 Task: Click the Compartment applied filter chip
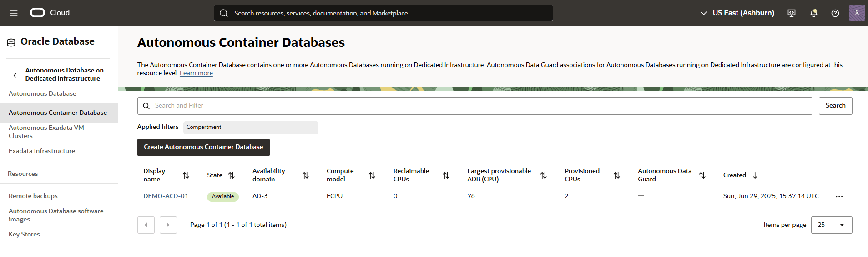click(x=251, y=127)
